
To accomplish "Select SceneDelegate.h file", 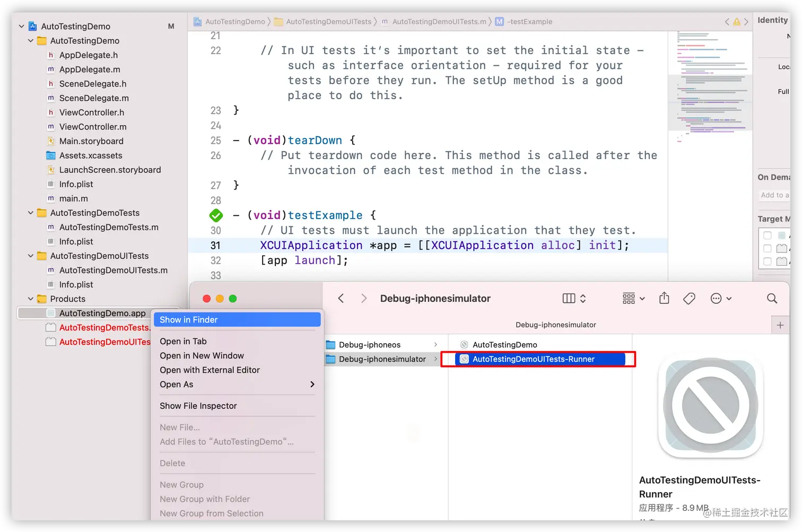I will pos(93,84).
